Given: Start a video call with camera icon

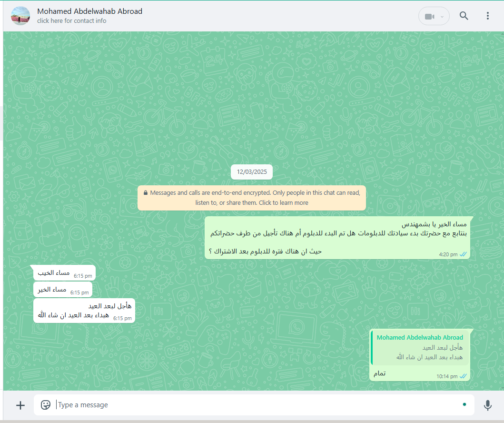Looking at the screenshot, I should pyautogui.click(x=429, y=16).
